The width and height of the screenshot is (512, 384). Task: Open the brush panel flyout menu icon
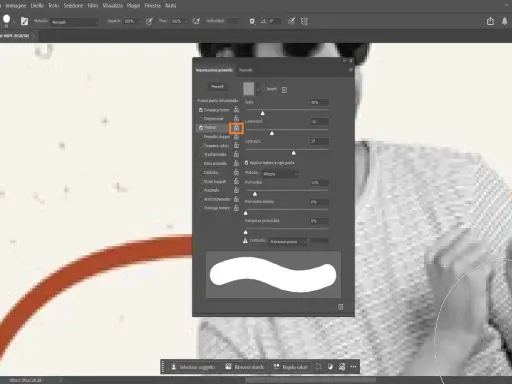(x=350, y=70)
